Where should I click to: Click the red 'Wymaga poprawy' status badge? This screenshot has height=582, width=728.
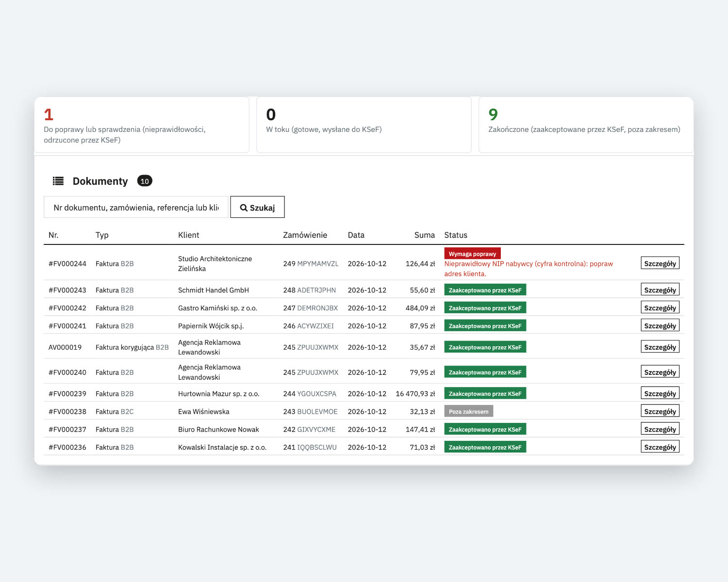[472, 254]
